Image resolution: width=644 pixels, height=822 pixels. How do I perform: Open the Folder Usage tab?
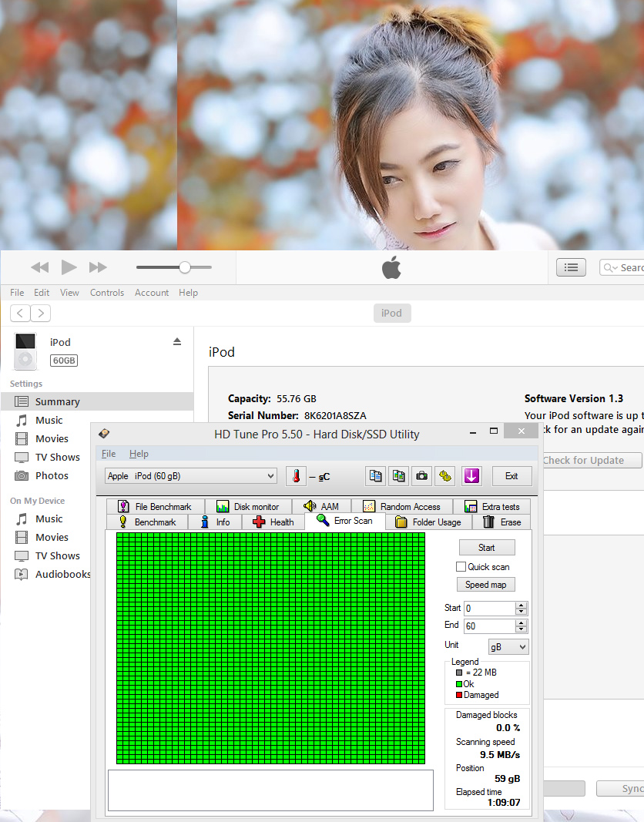click(428, 522)
